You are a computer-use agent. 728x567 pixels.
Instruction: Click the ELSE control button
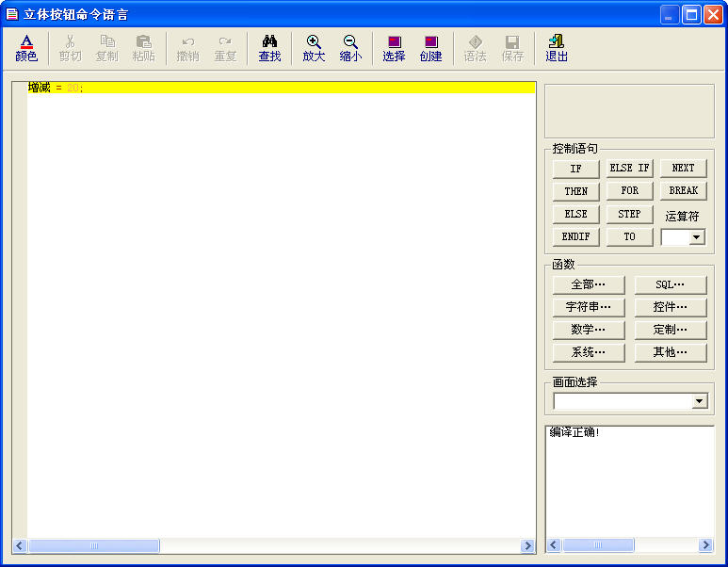(575, 214)
